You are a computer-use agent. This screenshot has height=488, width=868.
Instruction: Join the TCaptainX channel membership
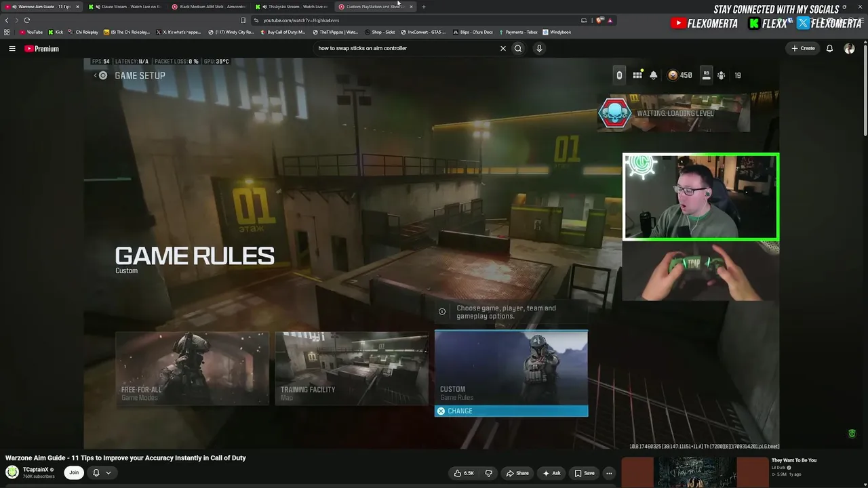(x=74, y=472)
